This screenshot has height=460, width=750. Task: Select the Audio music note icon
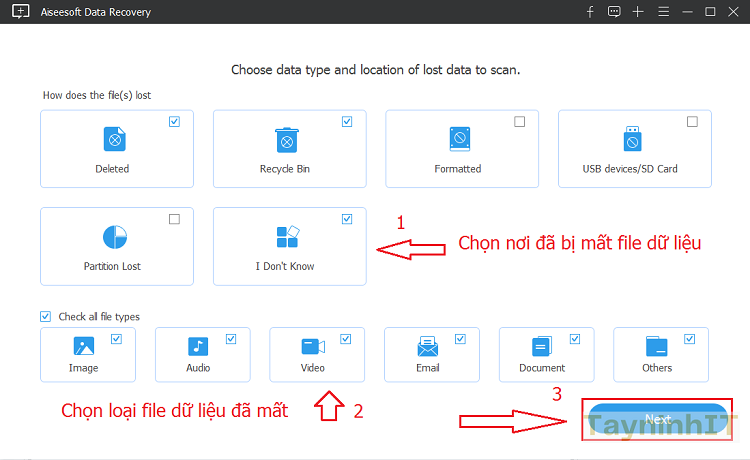tap(198, 346)
